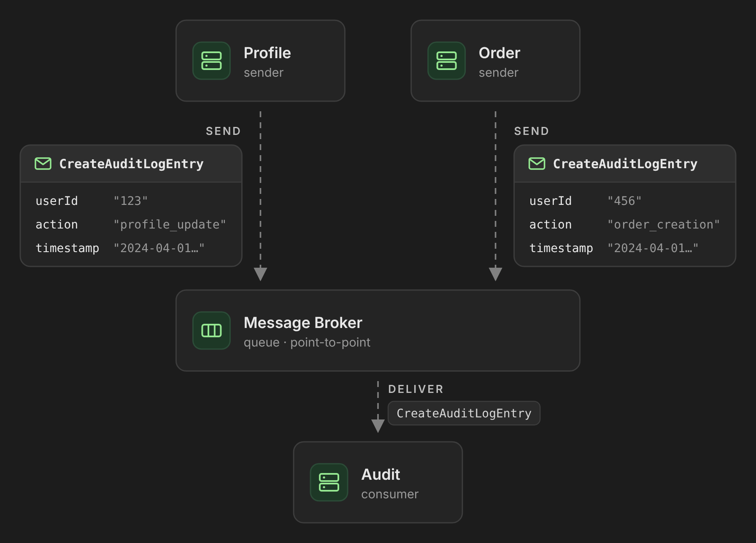Click the Profile sender server icon

pyautogui.click(x=211, y=61)
